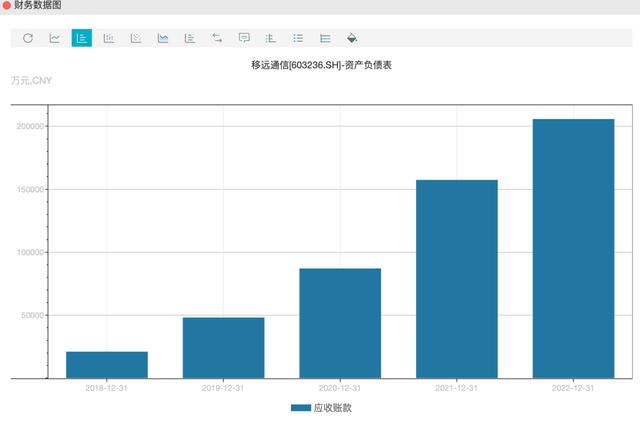Click the swap axes arrows icon
Screen dimensions: 640x422
[x=217, y=38]
